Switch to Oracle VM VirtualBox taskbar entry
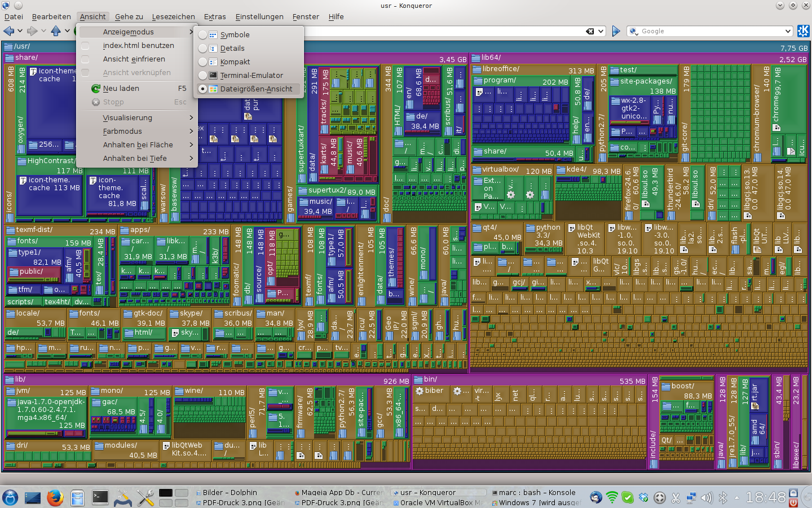Screen dimensions: 812x508 click(x=438, y=502)
